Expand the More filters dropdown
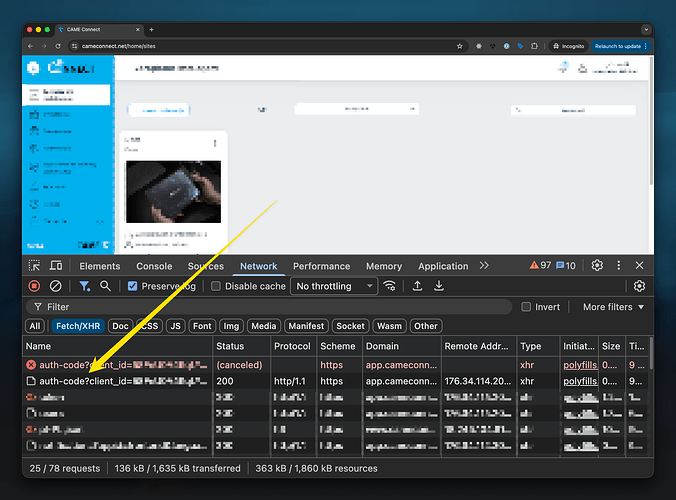The image size is (676, 500). click(x=613, y=307)
